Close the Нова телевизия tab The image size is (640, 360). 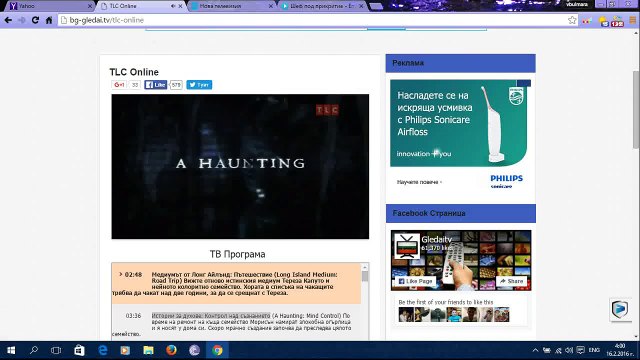(x=271, y=6)
